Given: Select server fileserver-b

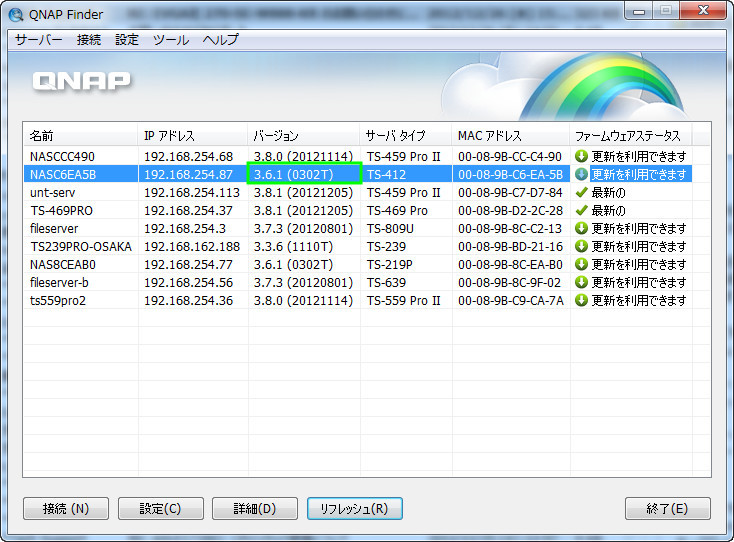Looking at the screenshot, I should coord(59,283).
